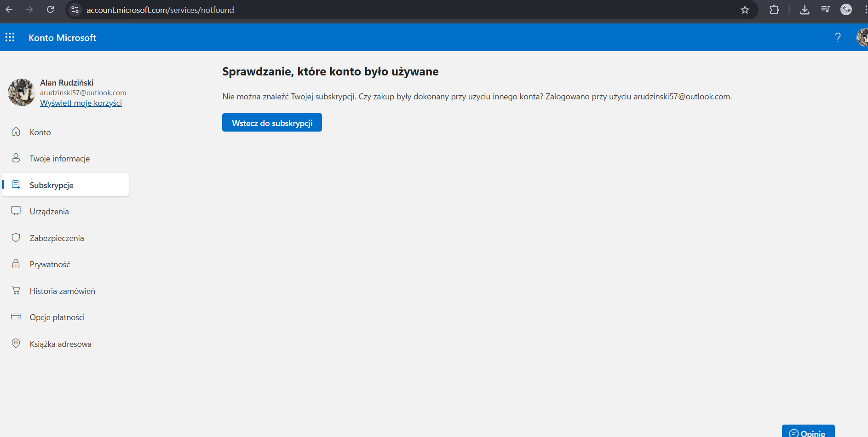The height and width of the screenshot is (437, 868).
Task: Click arudzinski57@outlook.com under the sidebar name
Action: click(83, 93)
